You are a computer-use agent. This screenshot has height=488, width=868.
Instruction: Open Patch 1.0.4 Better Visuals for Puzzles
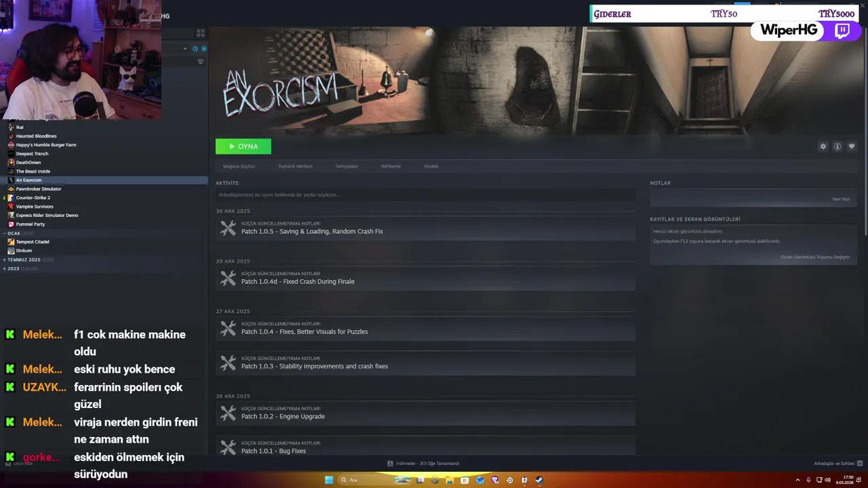point(426,328)
